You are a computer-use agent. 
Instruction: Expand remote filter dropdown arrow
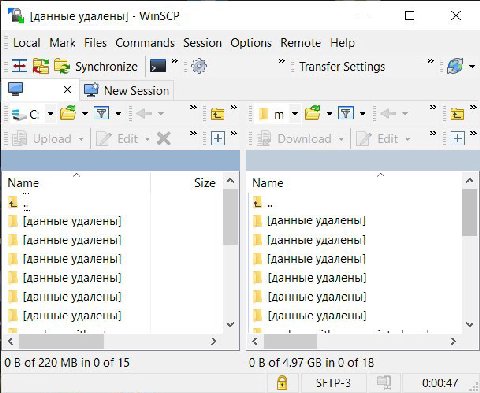click(363, 114)
